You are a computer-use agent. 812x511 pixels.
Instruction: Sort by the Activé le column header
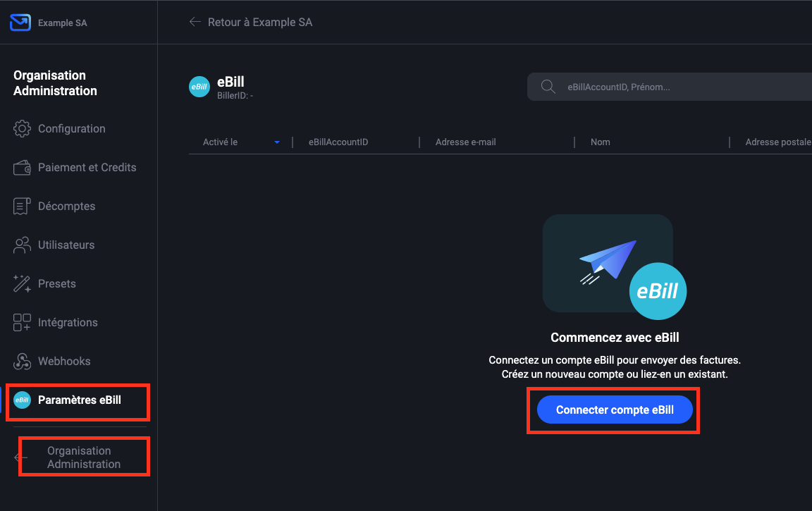click(220, 142)
